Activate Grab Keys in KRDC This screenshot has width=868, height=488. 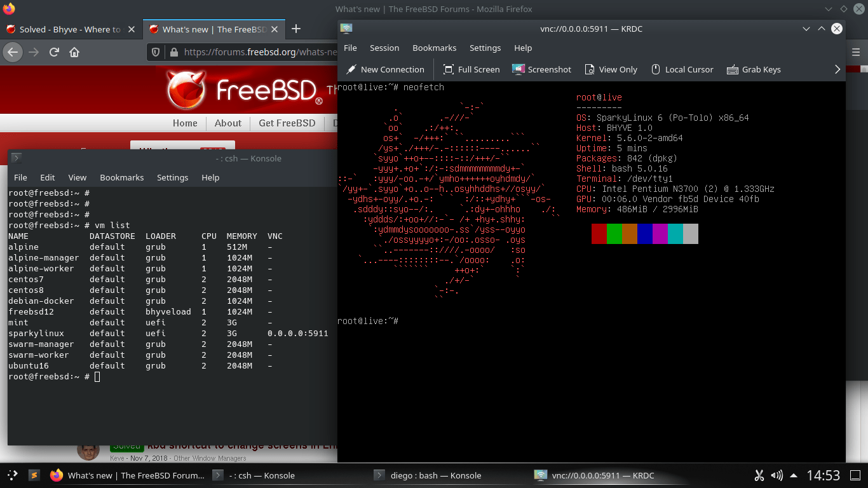754,69
